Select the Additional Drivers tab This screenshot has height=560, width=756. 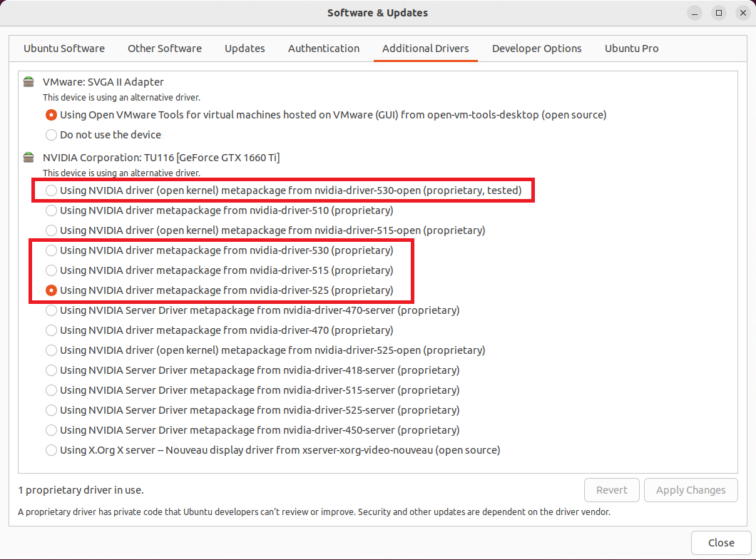pos(425,49)
